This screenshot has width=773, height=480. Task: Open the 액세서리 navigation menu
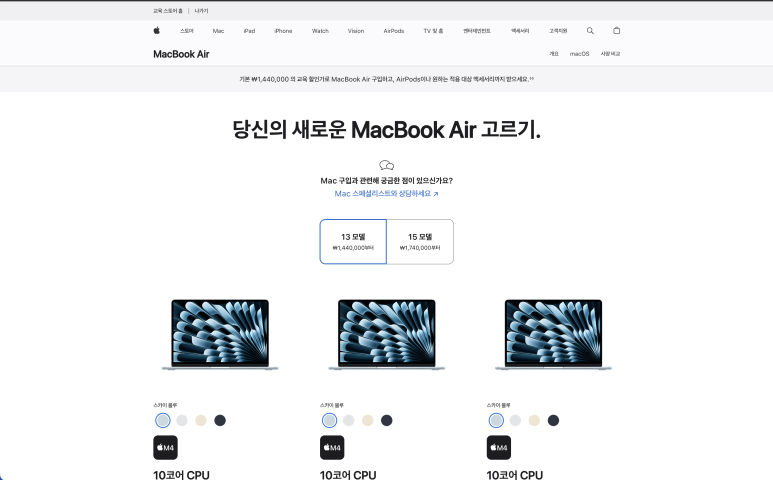tap(520, 31)
